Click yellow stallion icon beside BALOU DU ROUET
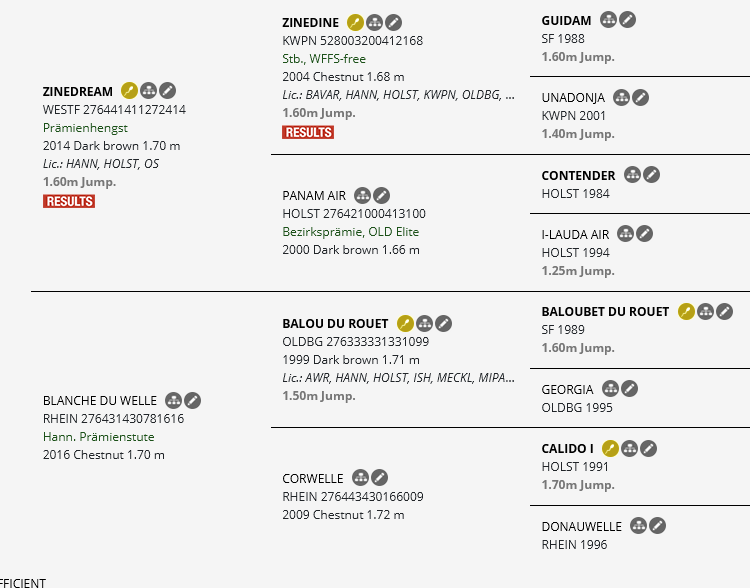This screenshot has width=750, height=588. tap(405, 323)
